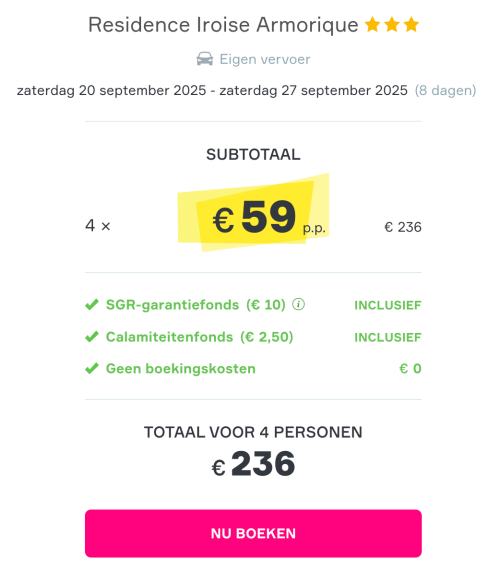Click the third gold star rating icon
500x570 pixels.
pos(411,25)
